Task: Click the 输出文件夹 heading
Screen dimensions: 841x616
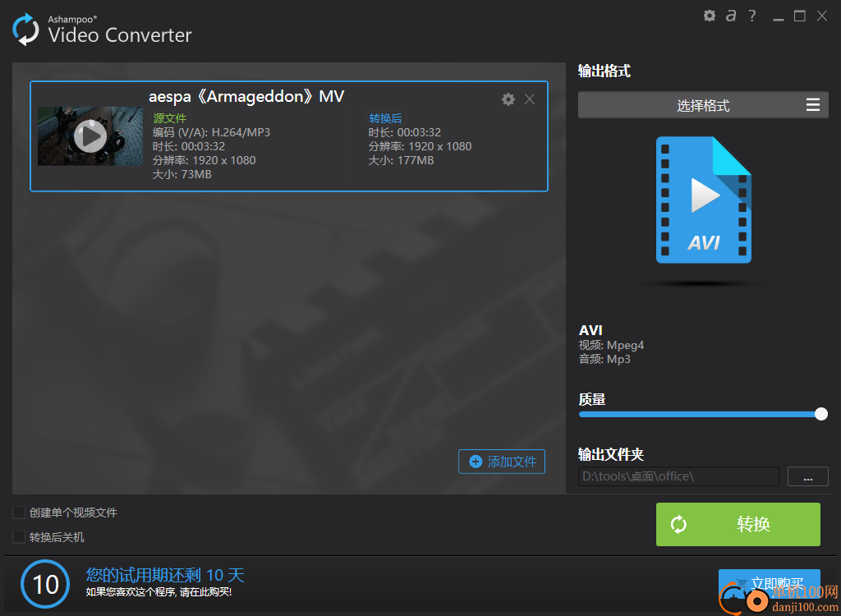Action: point(611,454)
